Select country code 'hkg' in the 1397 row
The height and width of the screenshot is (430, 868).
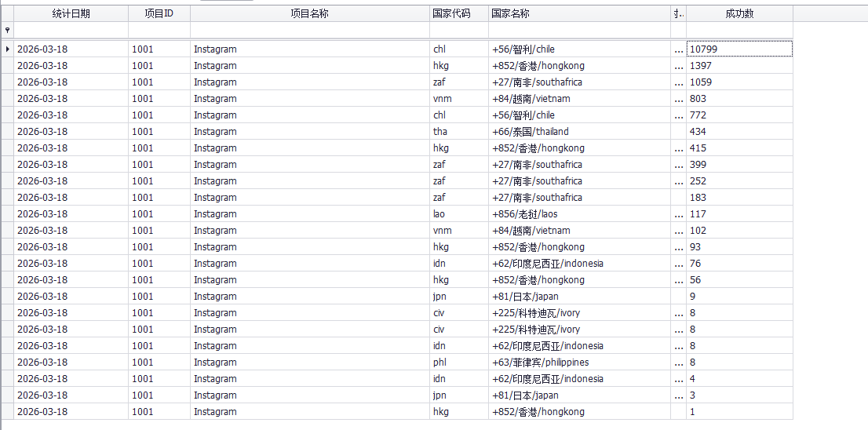tap(459, 66)
